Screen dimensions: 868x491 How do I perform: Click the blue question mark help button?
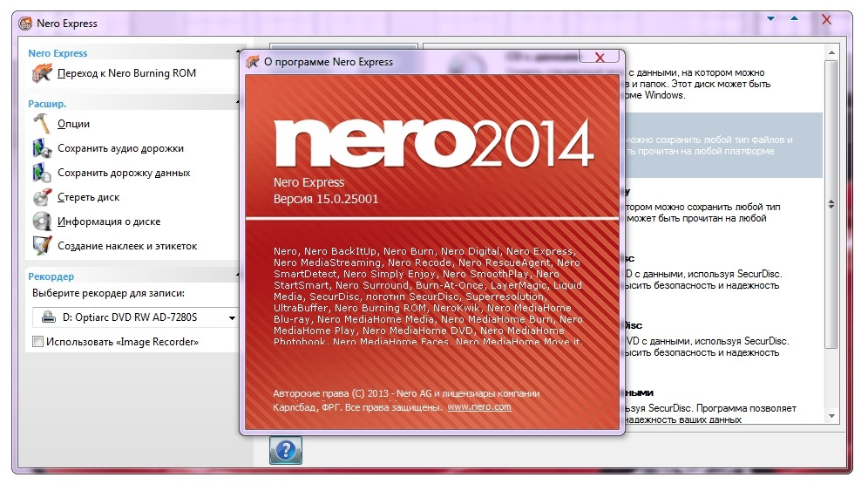click(x=286, y=450)
